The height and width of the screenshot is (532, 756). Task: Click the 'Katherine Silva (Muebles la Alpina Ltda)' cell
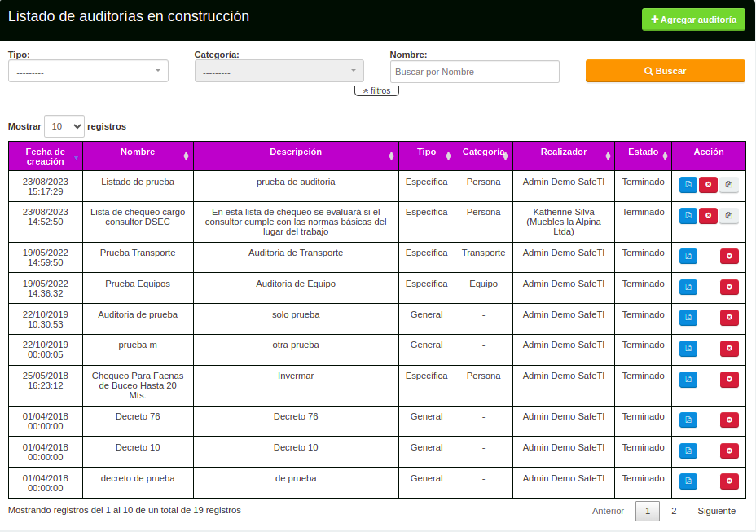[564, 222]
